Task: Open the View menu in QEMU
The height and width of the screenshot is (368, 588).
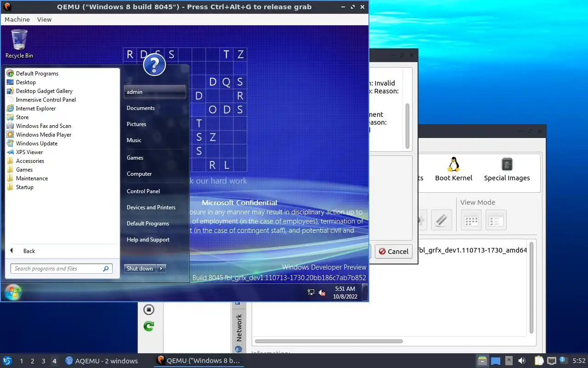Action: click(x=44, y=19)
